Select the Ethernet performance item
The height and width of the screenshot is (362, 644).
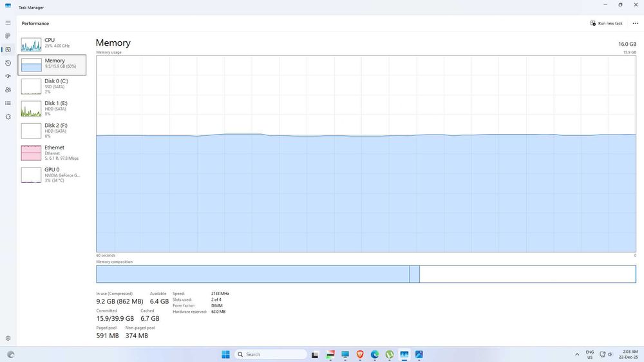52,153
